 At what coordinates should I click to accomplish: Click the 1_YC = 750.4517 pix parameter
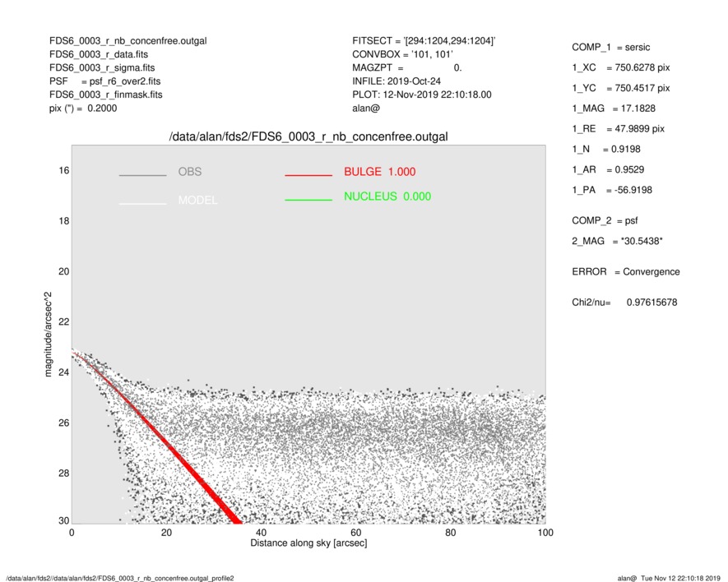tap(621, 88)
